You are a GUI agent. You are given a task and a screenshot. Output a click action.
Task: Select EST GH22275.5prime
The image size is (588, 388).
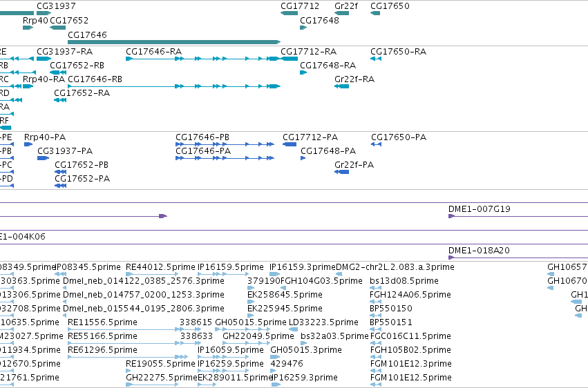151,385
